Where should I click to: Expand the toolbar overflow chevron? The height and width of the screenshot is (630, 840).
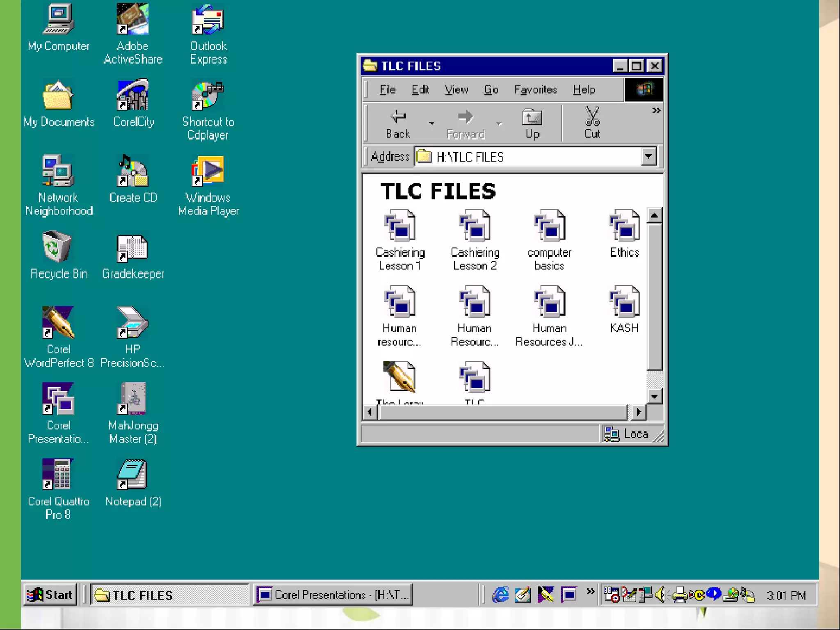(x=656, y=110)
